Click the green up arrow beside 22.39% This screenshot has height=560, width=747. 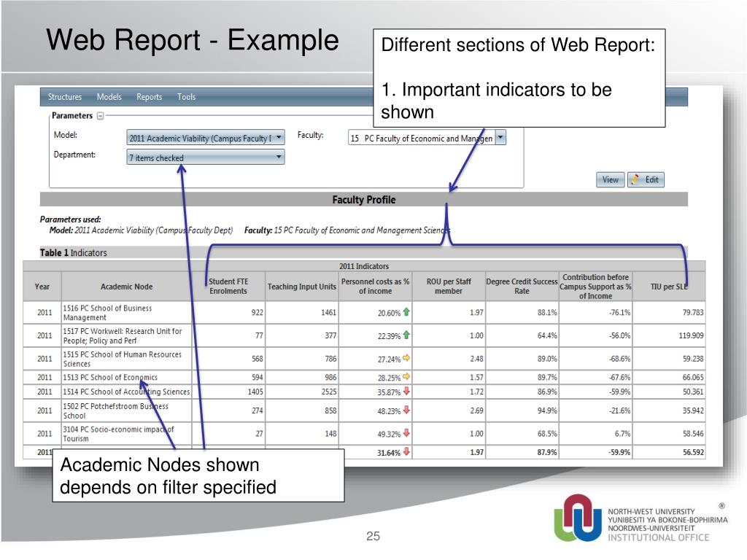click(x=406, y=335)
